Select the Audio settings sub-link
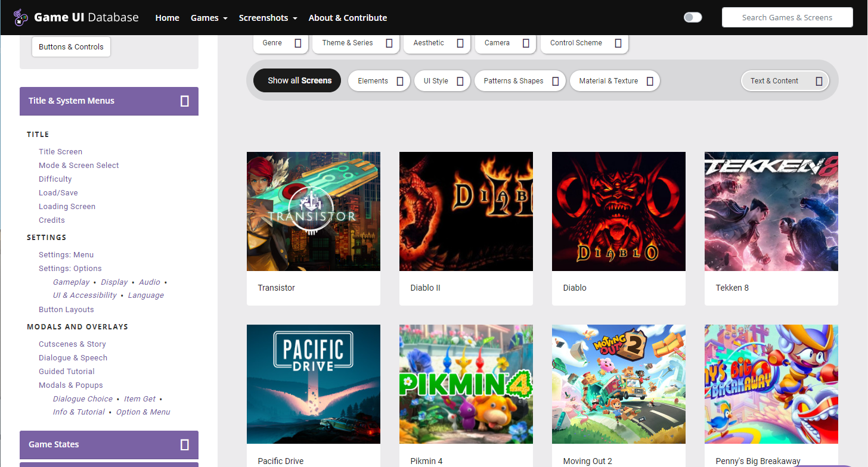The width and height of the screenshot is (868, 467). (x=149, y=282)
